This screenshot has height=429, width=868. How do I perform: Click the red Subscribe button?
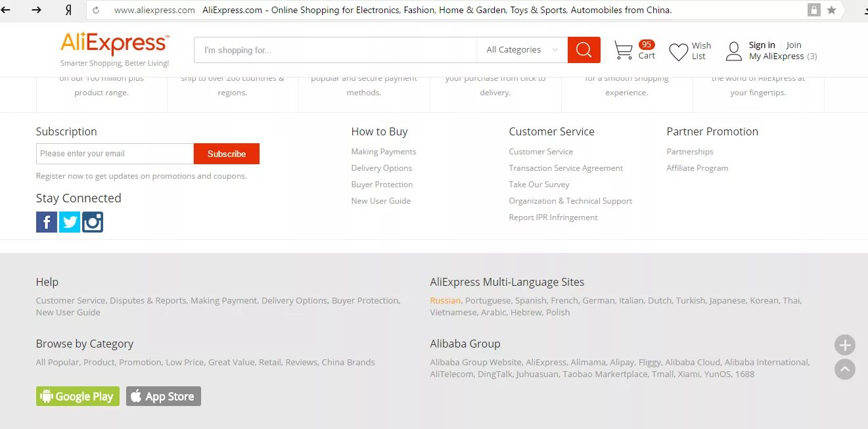tap(227, 154)
